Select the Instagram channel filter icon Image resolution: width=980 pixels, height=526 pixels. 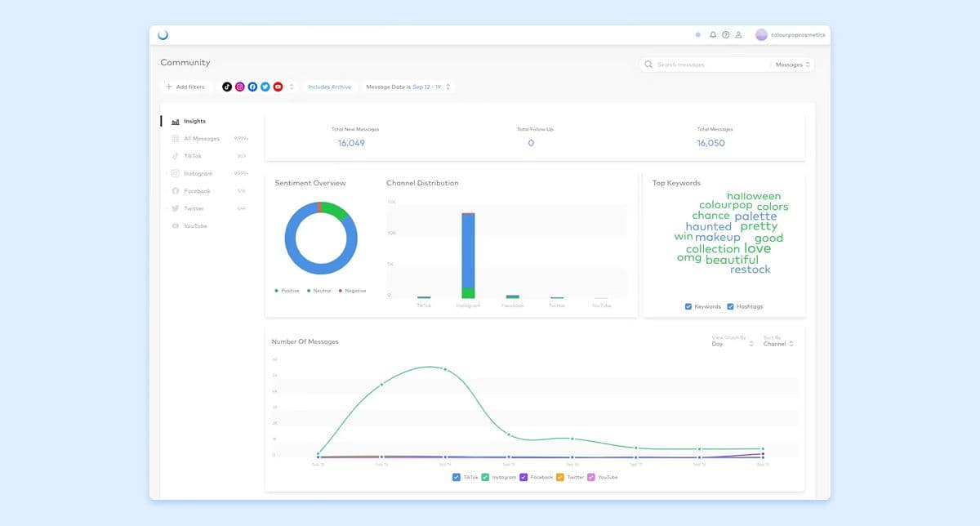[x=240, y=87]
